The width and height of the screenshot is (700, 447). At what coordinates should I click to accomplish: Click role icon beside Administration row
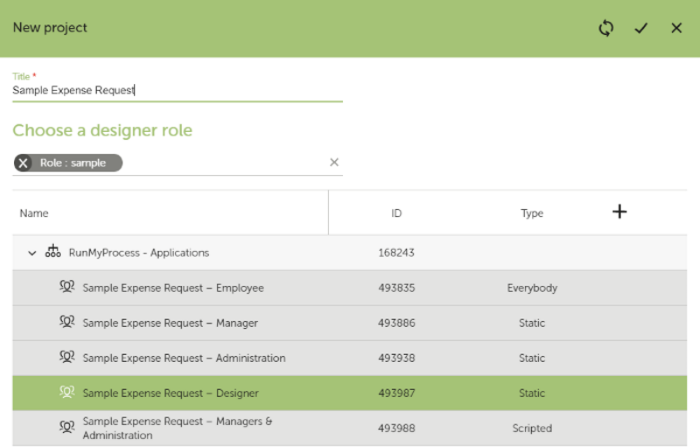pyautogui.click(x=67, y=357)
